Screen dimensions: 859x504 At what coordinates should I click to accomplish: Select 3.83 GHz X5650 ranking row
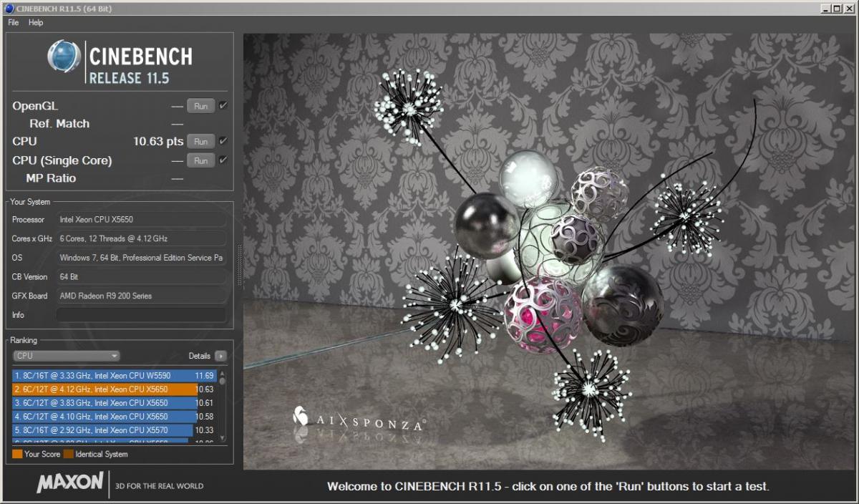(x=114, y=402)
